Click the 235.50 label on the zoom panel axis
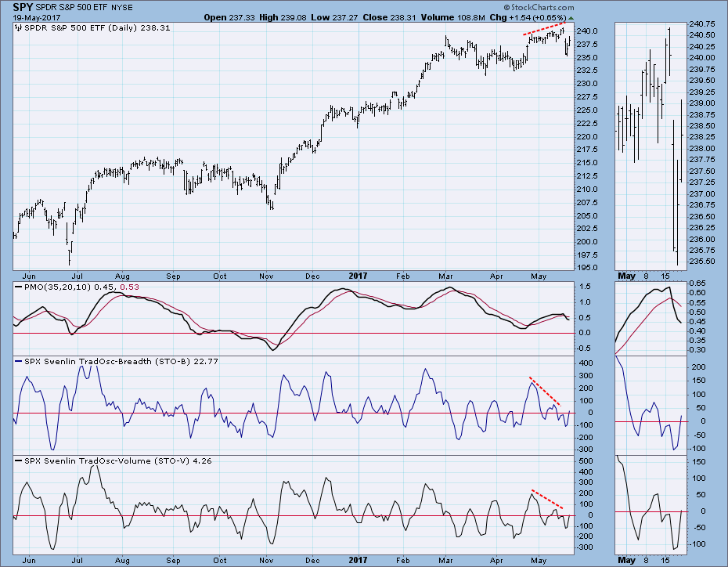Image resolution: width=728 pixels, height=567 pixels. [702, 262]
